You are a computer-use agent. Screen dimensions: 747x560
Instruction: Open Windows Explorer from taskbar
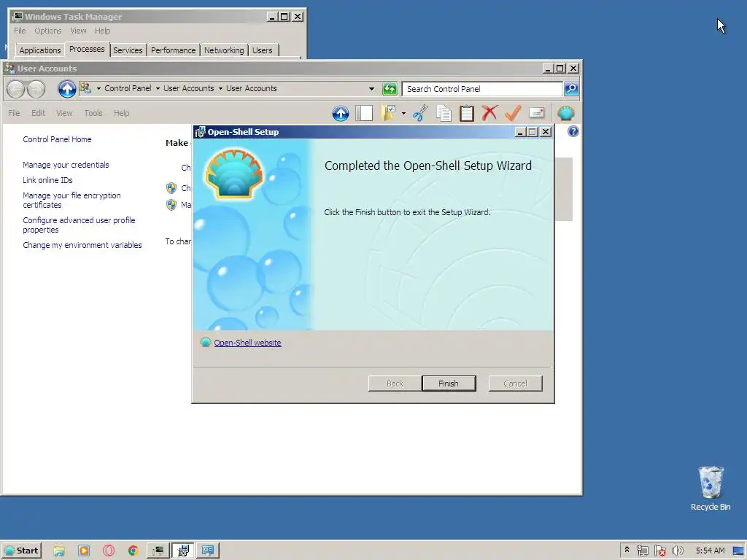pos(59,551)
